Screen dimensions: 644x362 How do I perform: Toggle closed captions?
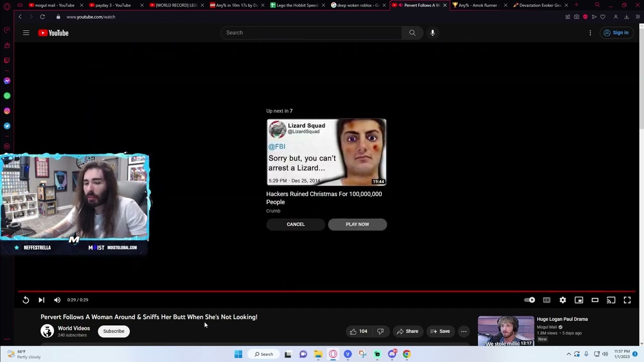pos(546,300)
